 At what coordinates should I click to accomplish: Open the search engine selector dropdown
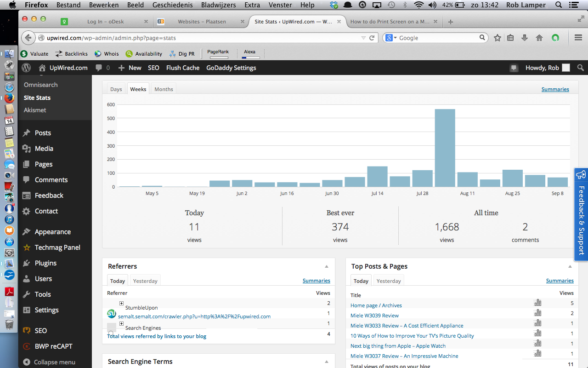coord(391,38)
